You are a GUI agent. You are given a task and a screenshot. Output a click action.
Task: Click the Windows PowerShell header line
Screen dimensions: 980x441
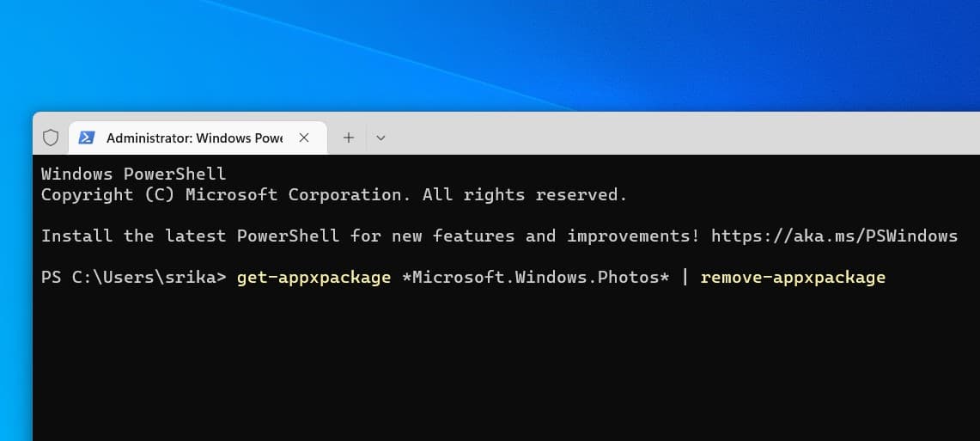[133, 174]
